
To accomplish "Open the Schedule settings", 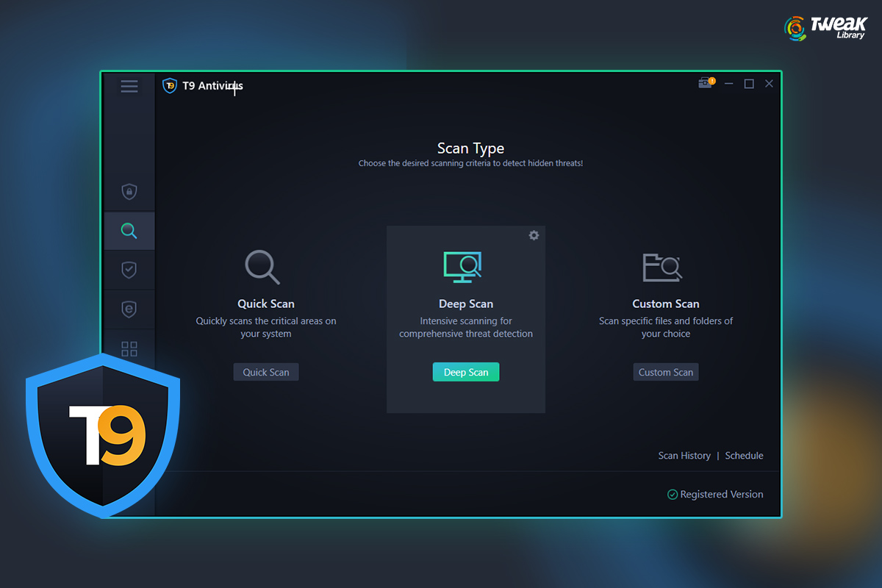I will click(743, 455).
